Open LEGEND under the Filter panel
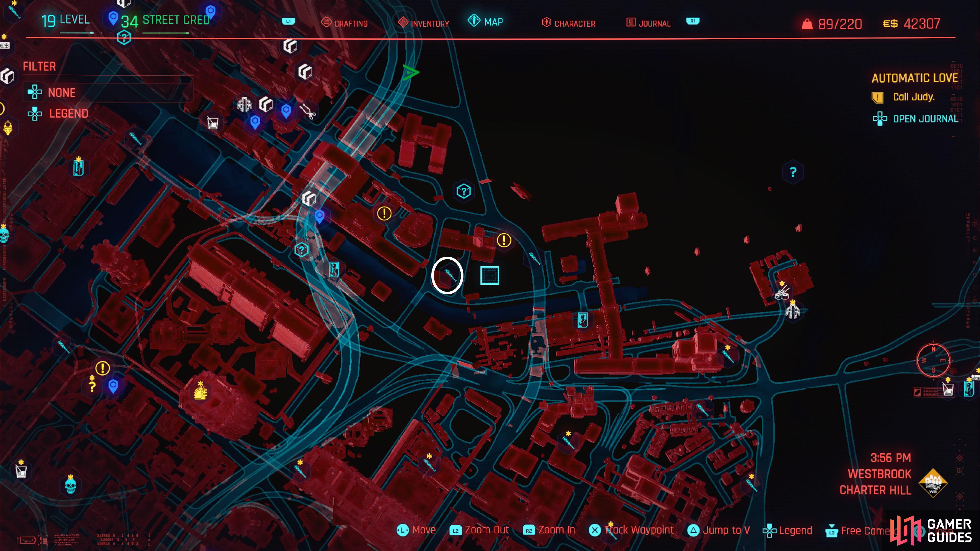Screen dimensions: 980x551 (x=58, y=113)
